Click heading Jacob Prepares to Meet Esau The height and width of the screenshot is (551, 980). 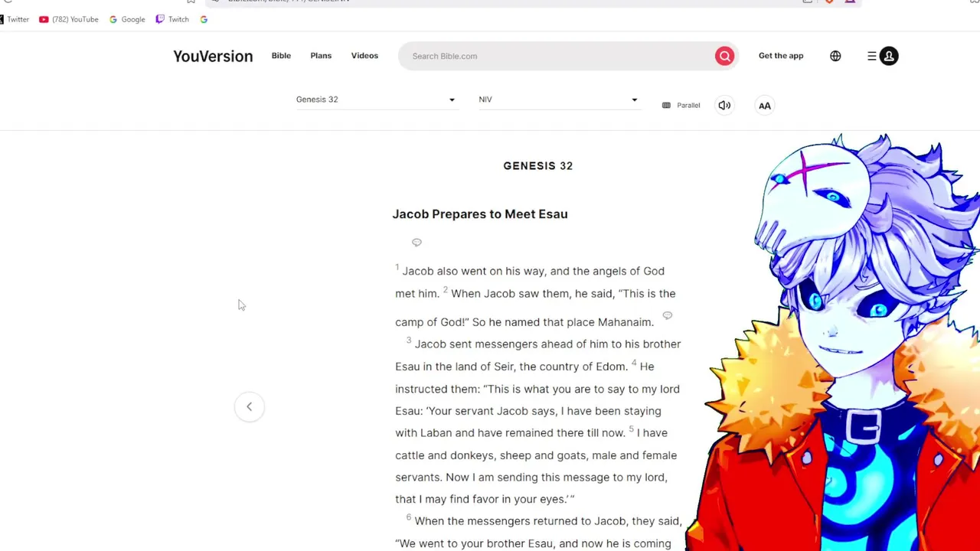[x=480, y=214]
